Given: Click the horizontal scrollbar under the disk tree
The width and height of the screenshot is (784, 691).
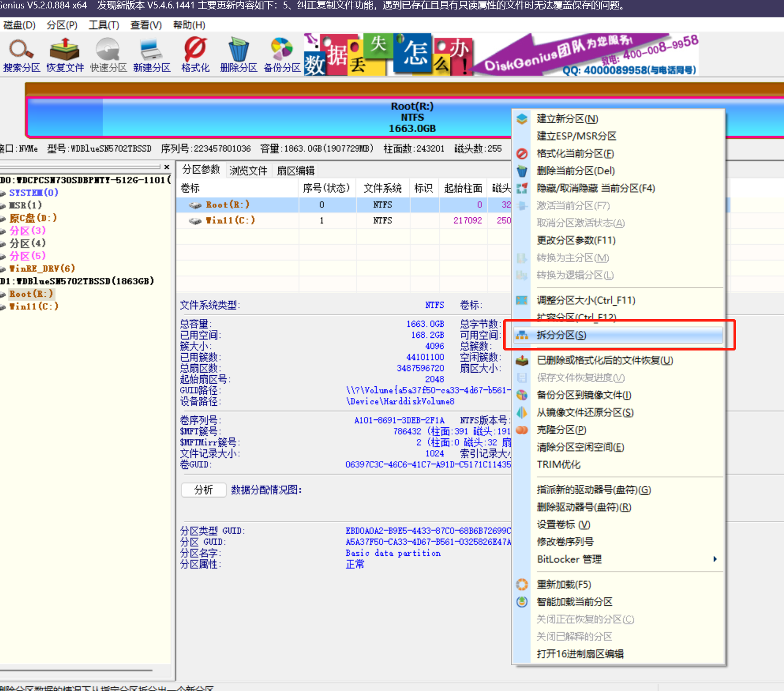Looking at the screenshot, I should point(76,670).
